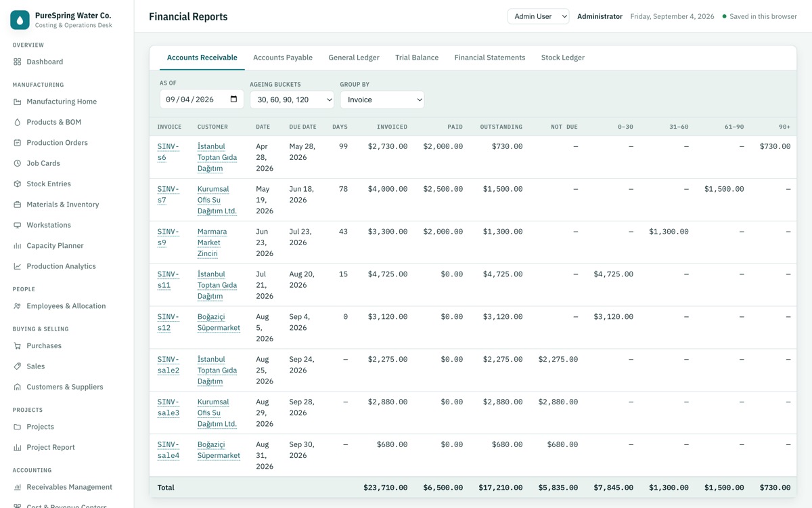Click the Saved in this browser status
Screen dimensions: 812x508
[x=760, y=16]
